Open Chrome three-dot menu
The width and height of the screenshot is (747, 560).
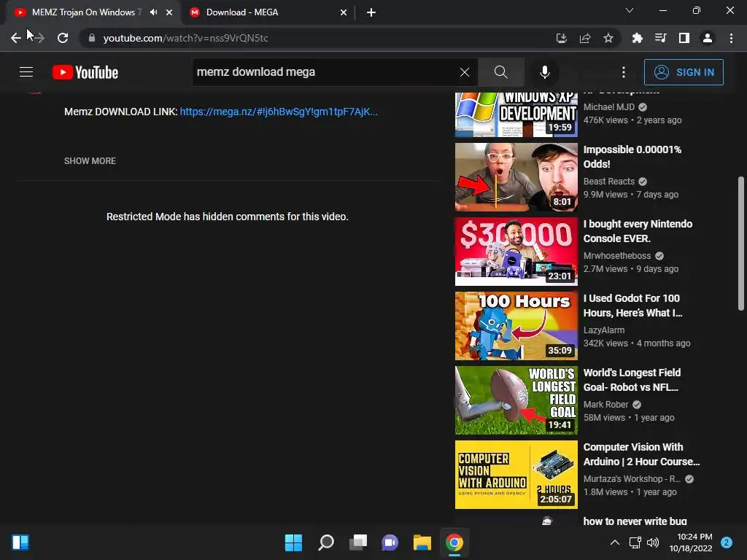click(731, 38)
